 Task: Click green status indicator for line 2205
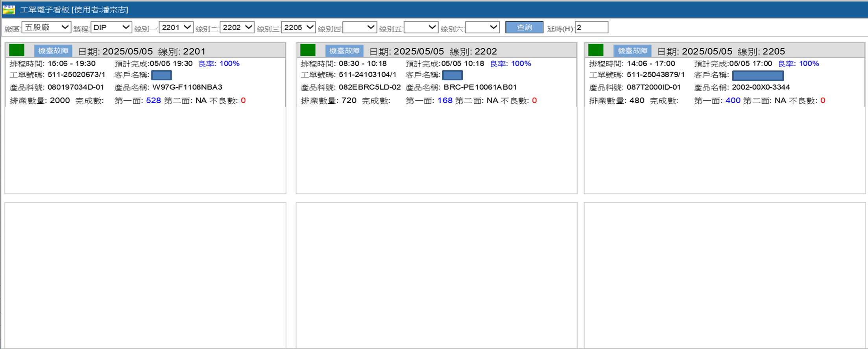coord(596,50)
